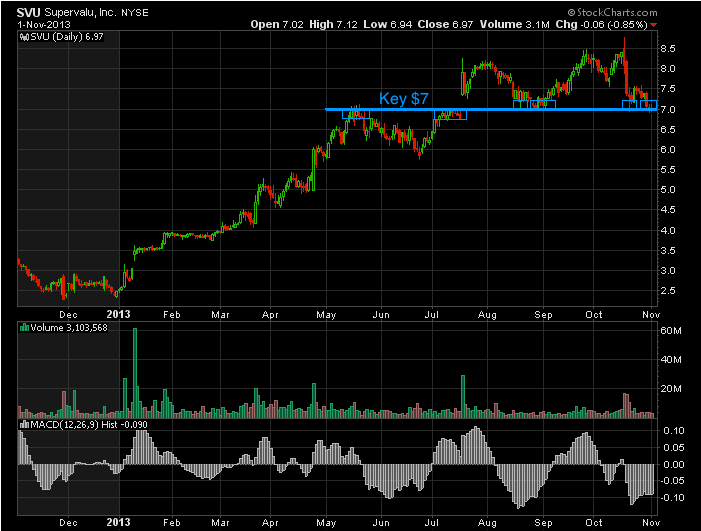Click the 4.5 price axis label

[x=668, y=210]
